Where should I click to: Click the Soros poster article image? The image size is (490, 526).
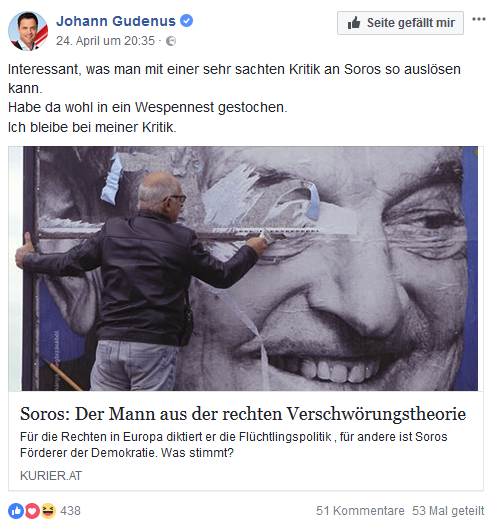pyautogui.click(x=246, y=268)
